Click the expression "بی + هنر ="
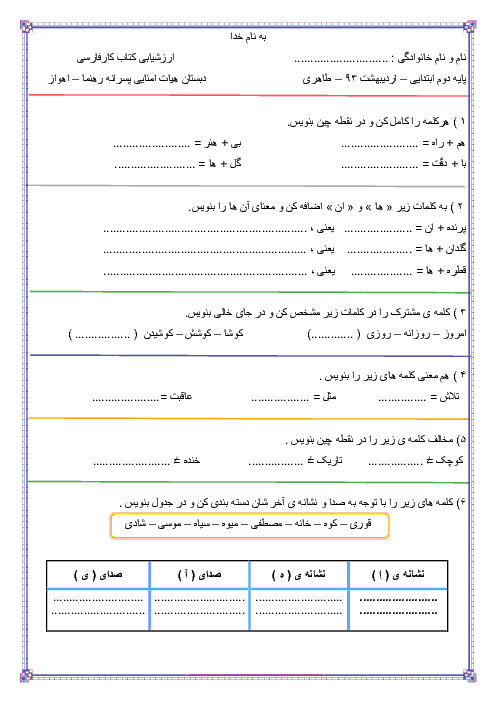 point(218,143)
